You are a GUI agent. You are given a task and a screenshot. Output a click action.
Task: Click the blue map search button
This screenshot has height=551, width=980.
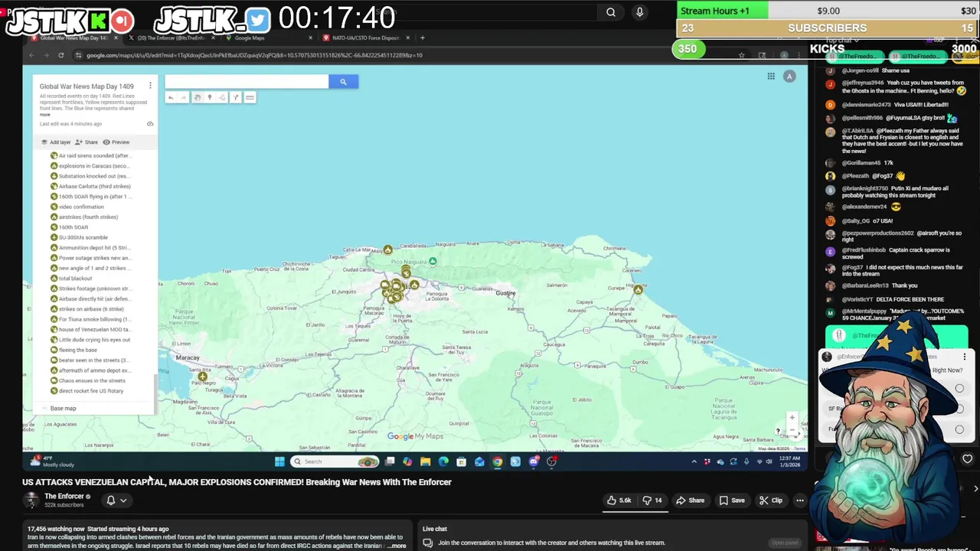[343, 82]
